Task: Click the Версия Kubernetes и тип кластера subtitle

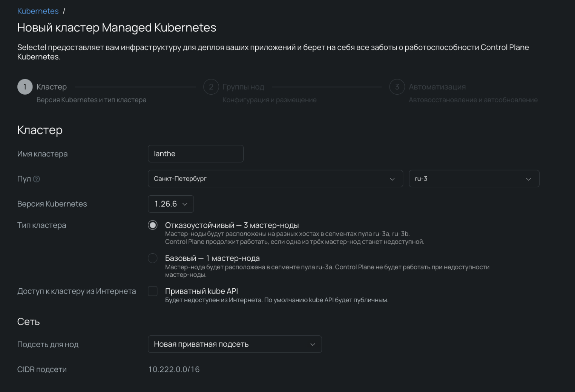Action: click(91, 100)
